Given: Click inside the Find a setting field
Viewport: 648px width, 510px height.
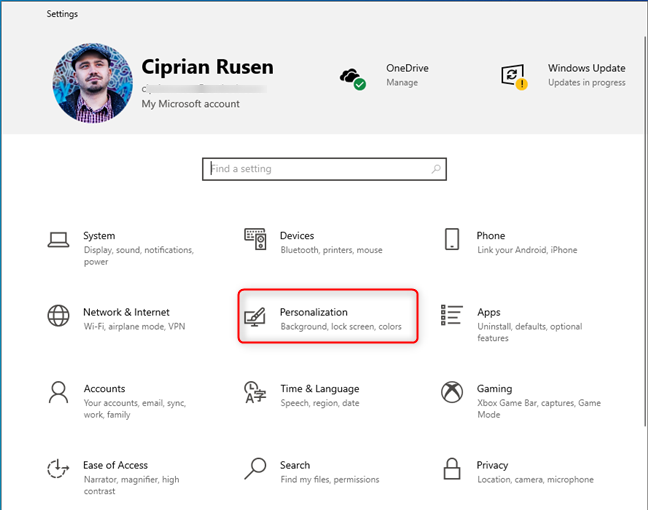Looking at the screenshot, I should [324, 169].
